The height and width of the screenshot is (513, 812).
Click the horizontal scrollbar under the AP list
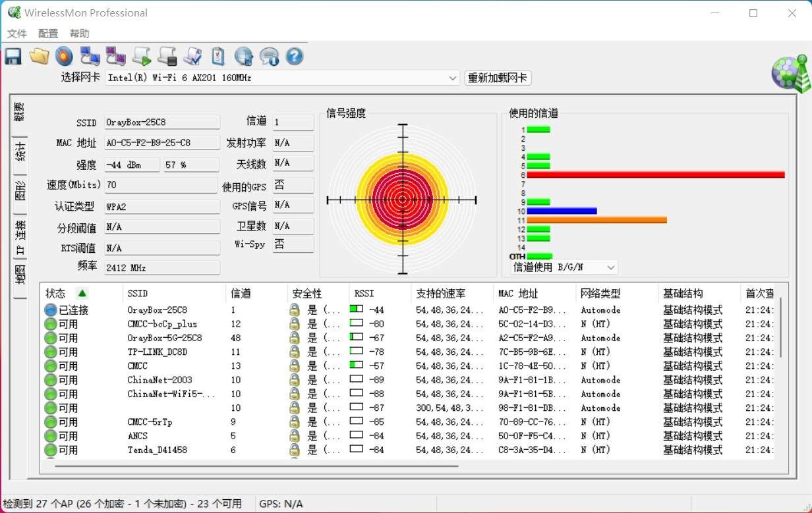(x=256, y=465)
